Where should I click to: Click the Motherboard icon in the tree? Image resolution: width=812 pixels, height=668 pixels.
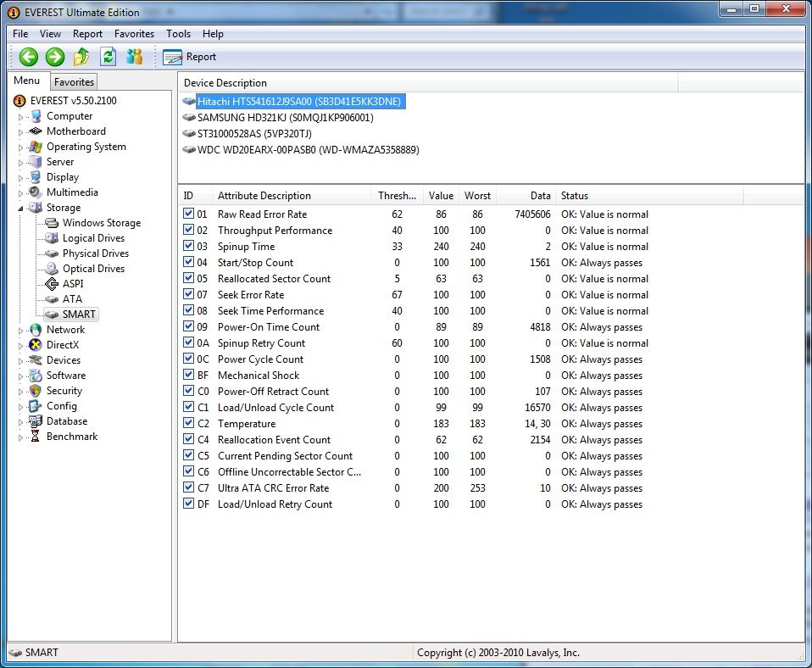[x=36, y=131]
